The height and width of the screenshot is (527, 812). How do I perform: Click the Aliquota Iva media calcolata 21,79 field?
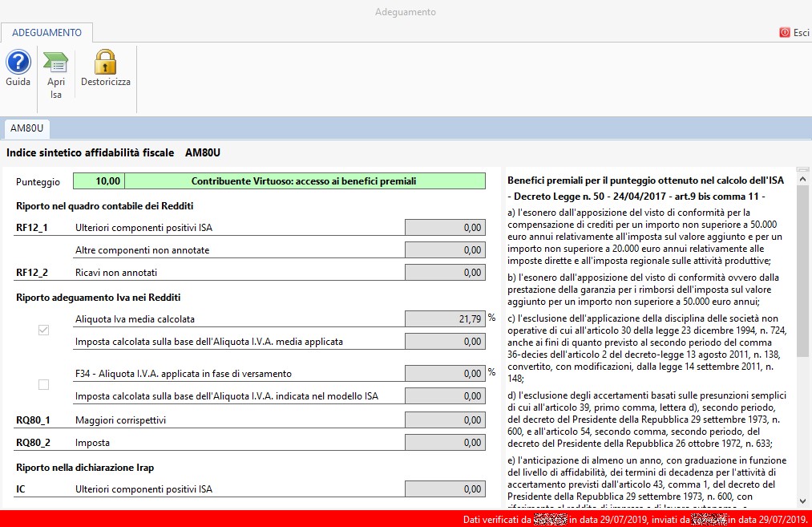coord(445,319)
